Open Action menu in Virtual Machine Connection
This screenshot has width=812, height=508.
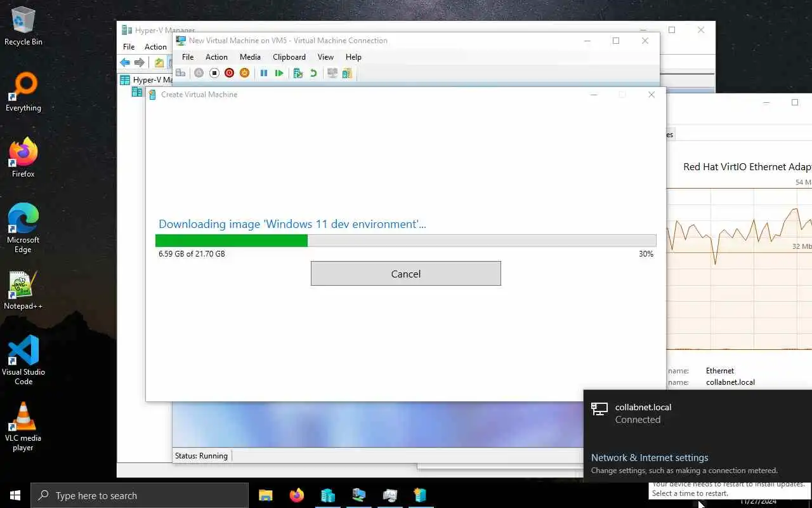click(216, 57)
